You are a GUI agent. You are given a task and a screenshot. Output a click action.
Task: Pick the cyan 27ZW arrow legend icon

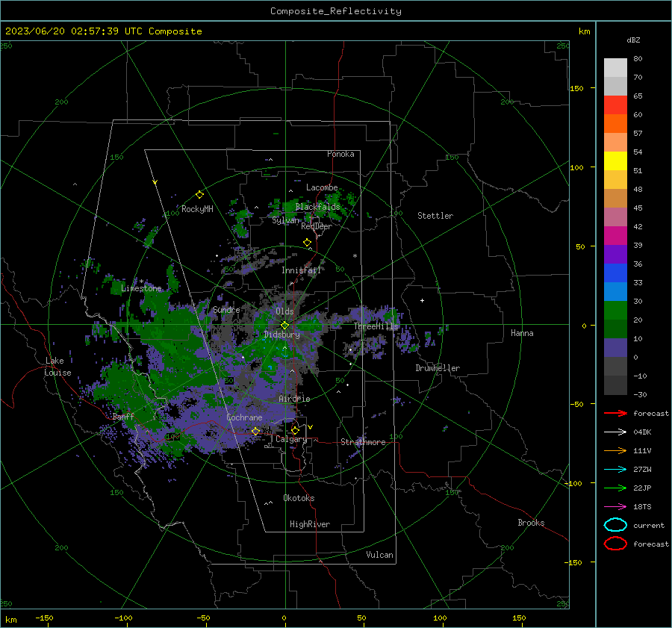tap(615, 470)
